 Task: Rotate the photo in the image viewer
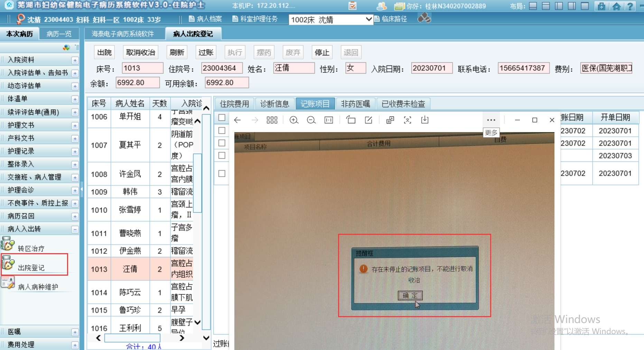pos(351,120)
